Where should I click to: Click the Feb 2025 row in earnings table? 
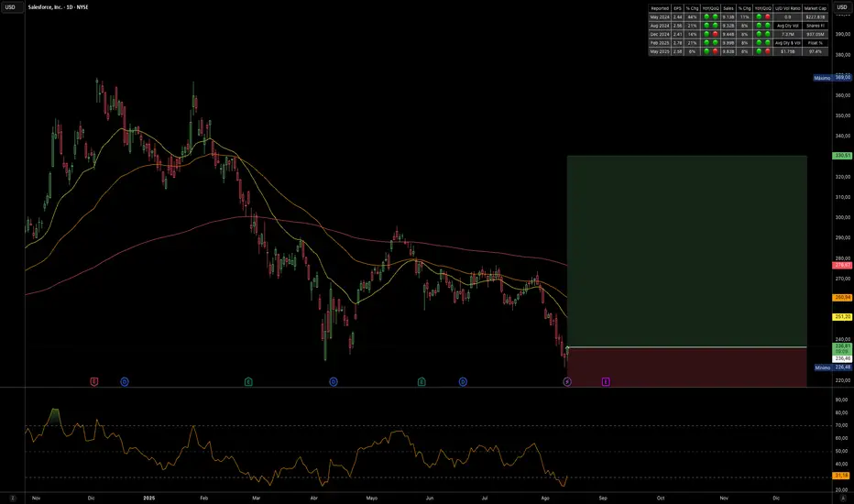tap(738, 42)
